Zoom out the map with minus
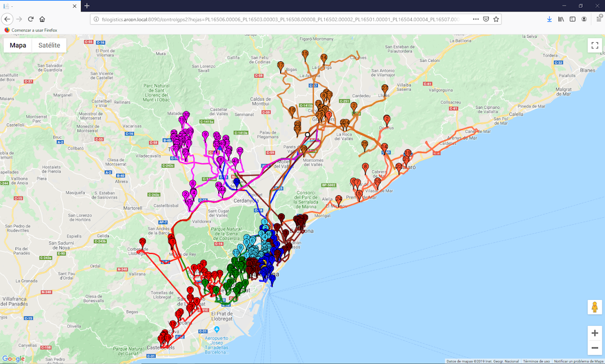The height and width of the screenshot is (364, 605). pos(595,348)
